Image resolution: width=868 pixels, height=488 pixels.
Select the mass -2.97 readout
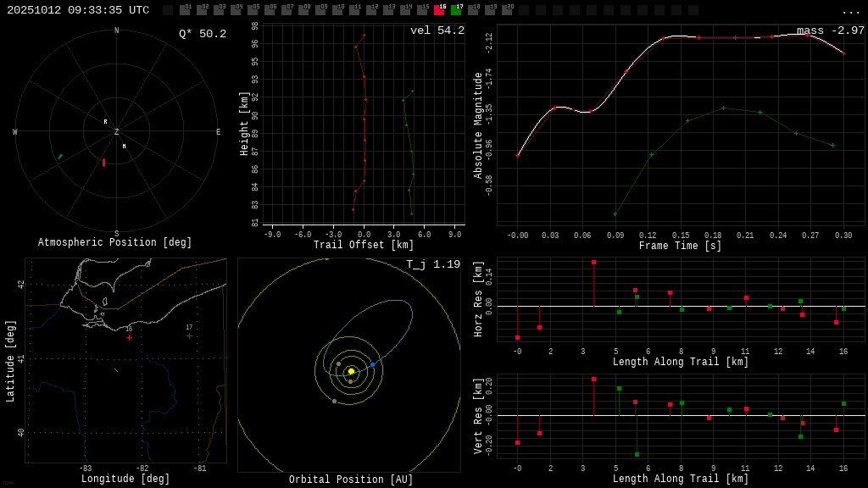click(830, 30)
